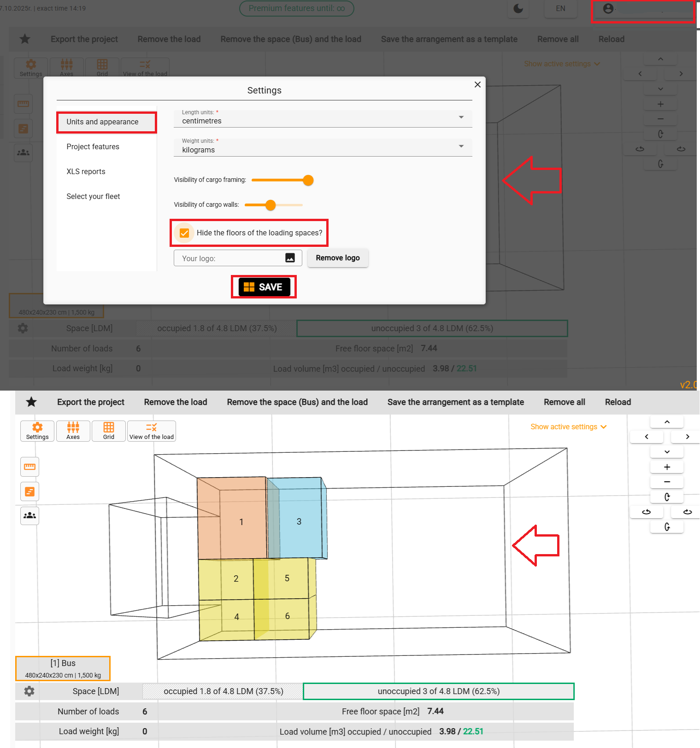Viewport: 700px width, 748px height.
Task: Click the Remove logo button
Action: pos(338,258)
